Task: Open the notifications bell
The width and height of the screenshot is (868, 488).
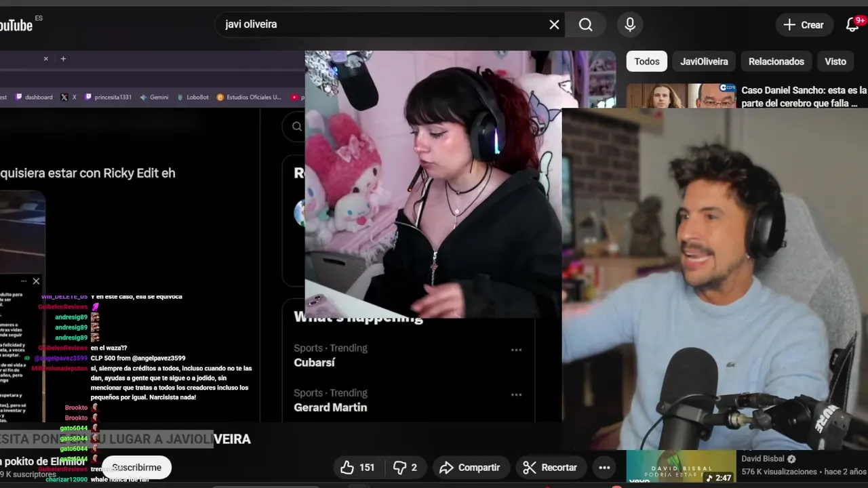Action: 853,24
